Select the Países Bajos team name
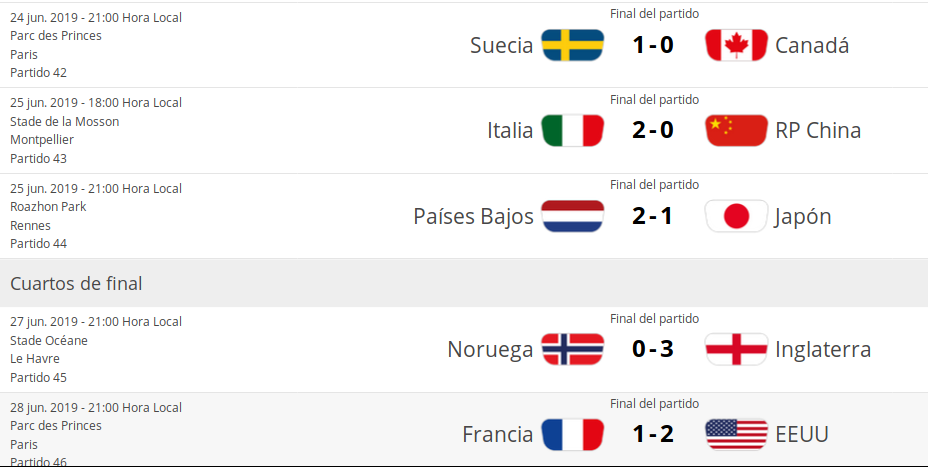 (x=473, y=217)
